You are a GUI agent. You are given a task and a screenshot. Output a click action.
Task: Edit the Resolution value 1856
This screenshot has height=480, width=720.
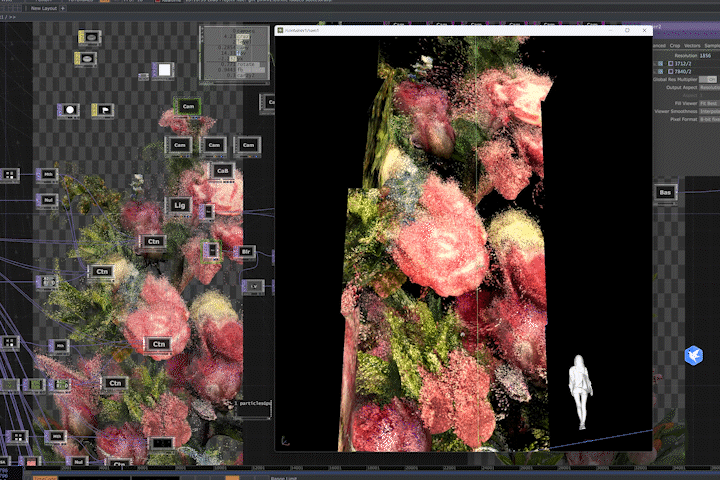(705, 56)
